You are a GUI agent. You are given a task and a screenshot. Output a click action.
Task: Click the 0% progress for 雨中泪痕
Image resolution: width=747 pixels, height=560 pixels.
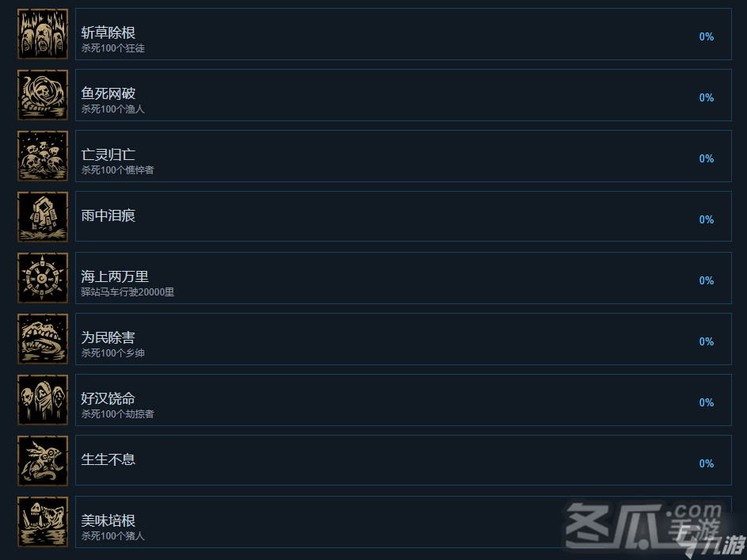706,219
